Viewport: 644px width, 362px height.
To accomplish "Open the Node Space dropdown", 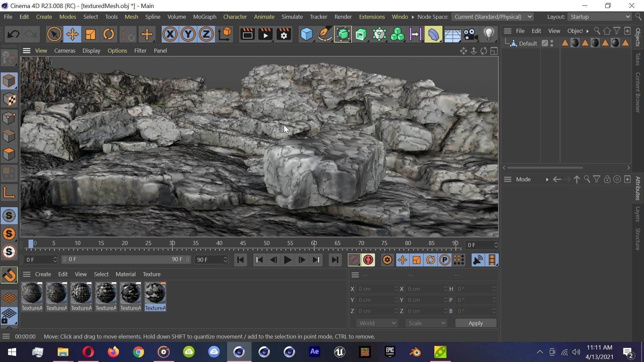I will pyautogui.click(x=492, y=17).
